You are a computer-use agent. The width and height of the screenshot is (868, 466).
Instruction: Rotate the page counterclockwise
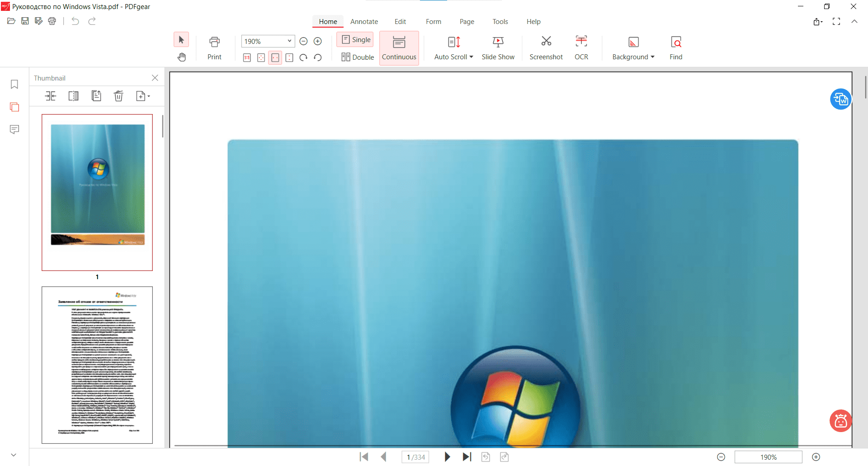(318, 57)
